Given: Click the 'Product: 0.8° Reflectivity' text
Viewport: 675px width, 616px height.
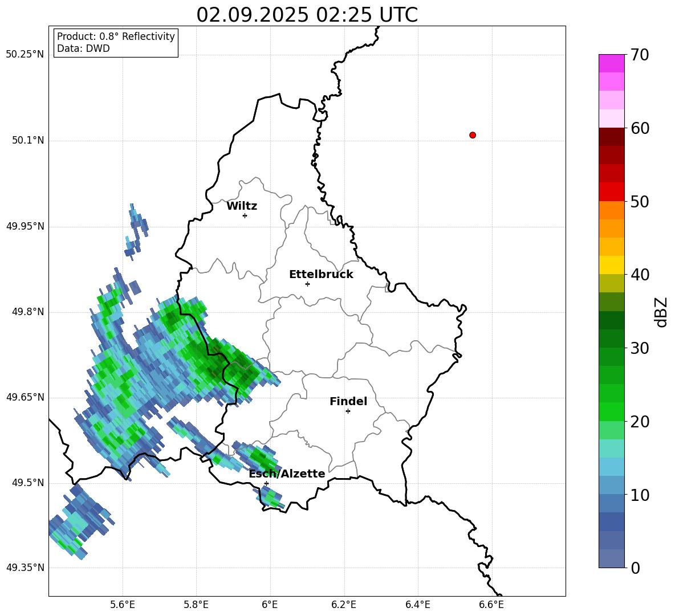Looking at the screenshot, I should pos(116,36).
